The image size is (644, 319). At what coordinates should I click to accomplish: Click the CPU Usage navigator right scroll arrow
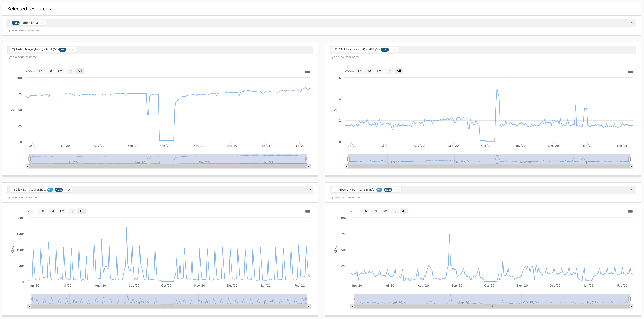(x=631, y=167)
